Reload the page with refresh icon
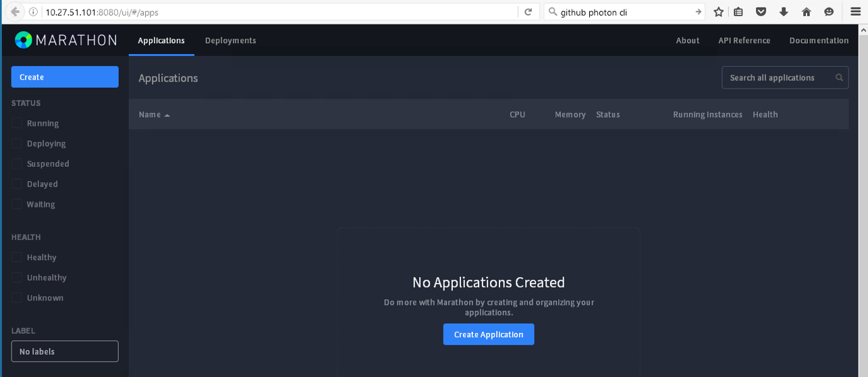Viewport: 868px width, 377px height. coord(528,12)
